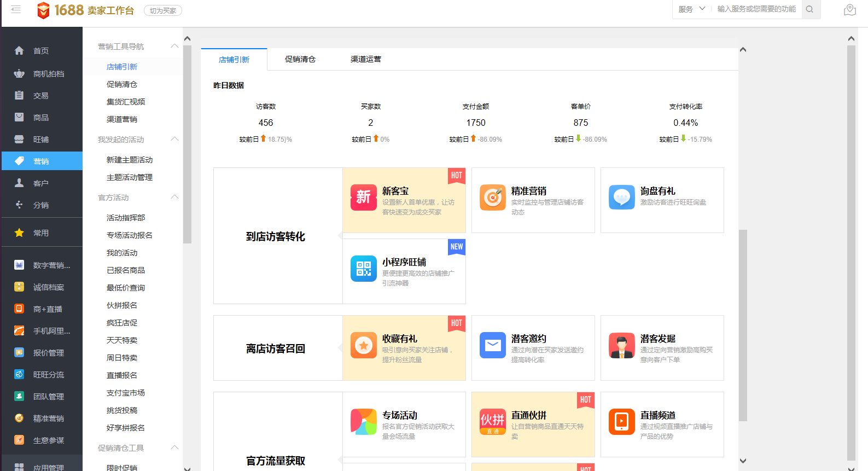Select 渠道营销 in submenu

122,119
